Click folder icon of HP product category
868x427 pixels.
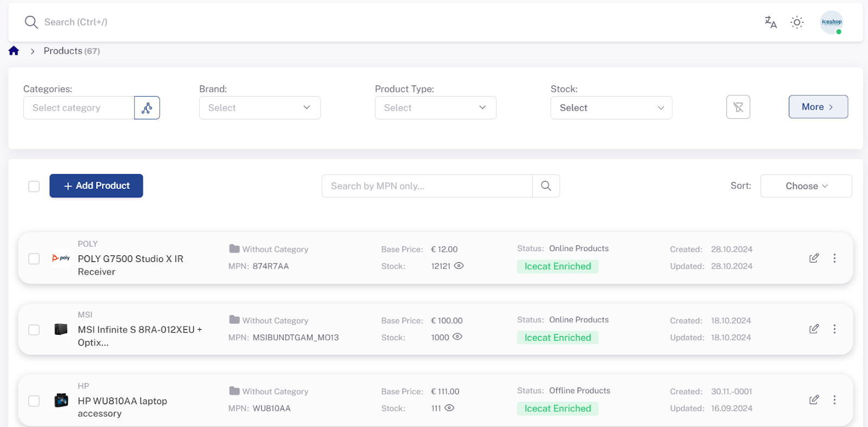click(234, 391)
